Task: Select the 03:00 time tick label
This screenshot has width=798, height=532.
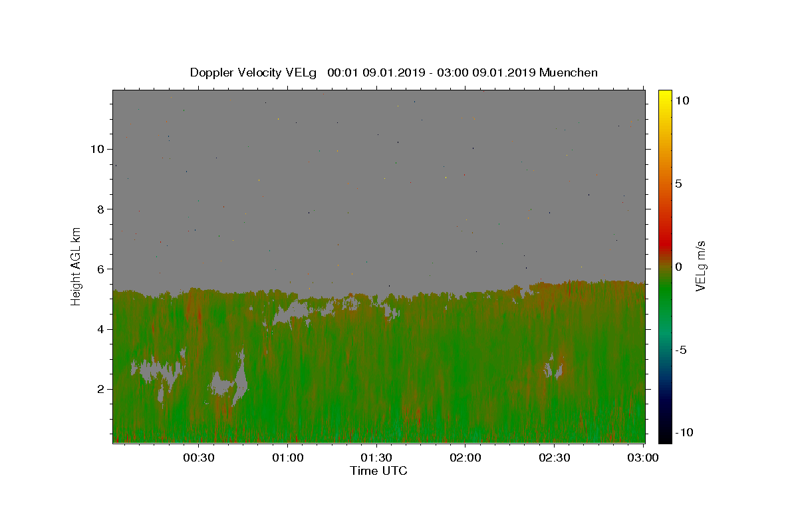Action: [643, 458]
